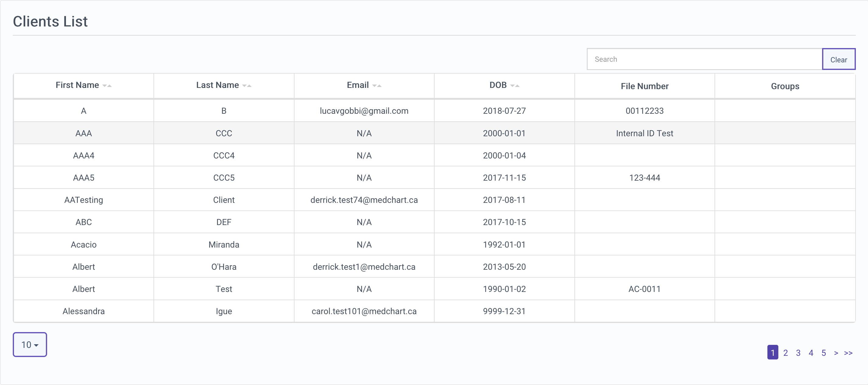The width and height of the screenshot is (868, 385).
Task: Select row with file number AC-0011
Action: (x=644, y=289)
